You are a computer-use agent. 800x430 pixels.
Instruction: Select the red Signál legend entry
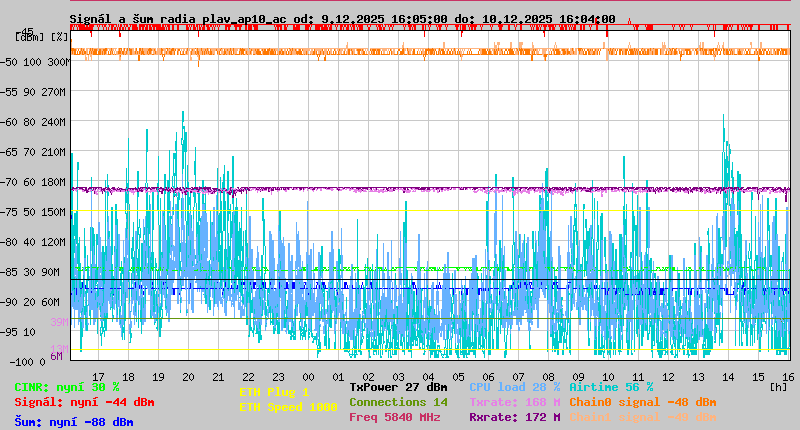click(x=84, y=402)
